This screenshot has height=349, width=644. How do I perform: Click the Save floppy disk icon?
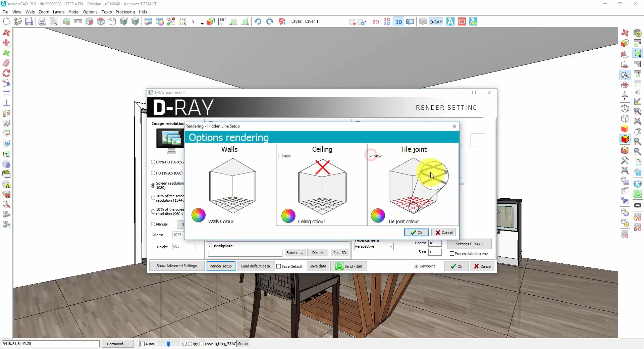click(29, 22)
